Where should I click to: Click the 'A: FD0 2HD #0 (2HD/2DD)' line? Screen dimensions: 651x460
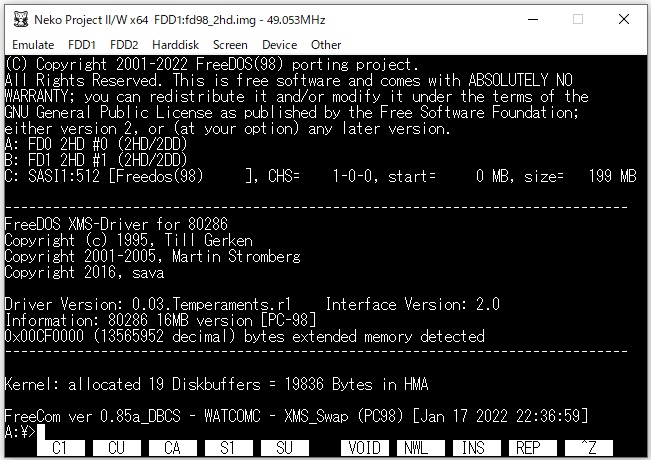(96, 144)
